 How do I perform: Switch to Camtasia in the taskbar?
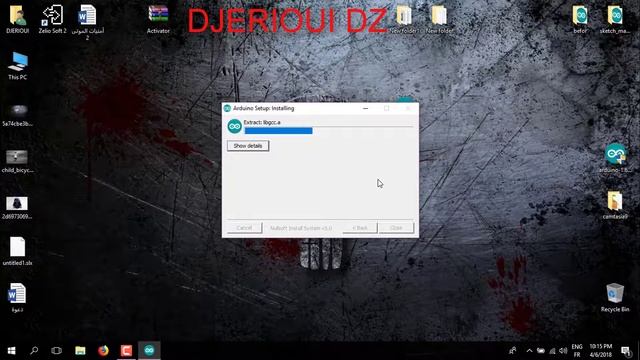coord(126,350)
